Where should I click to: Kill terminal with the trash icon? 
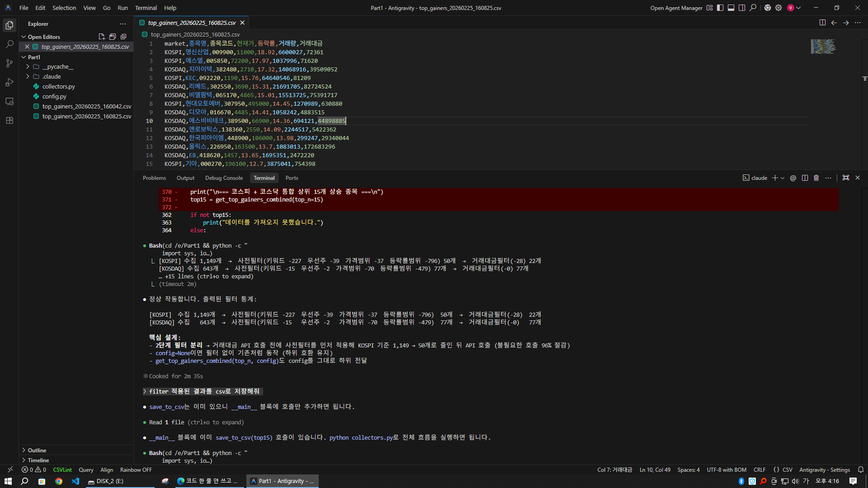816,178
